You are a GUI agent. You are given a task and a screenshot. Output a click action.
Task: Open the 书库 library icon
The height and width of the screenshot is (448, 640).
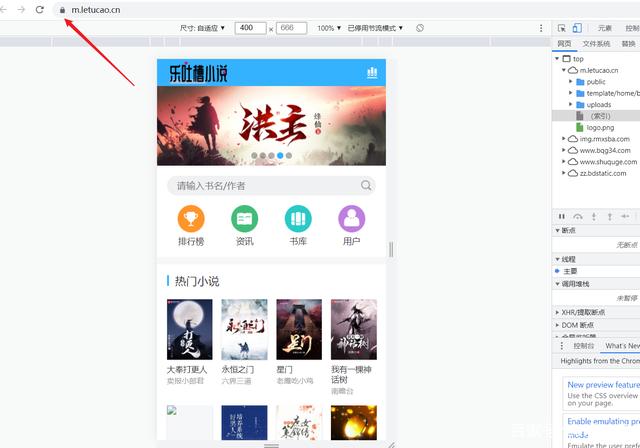(298, 219)
